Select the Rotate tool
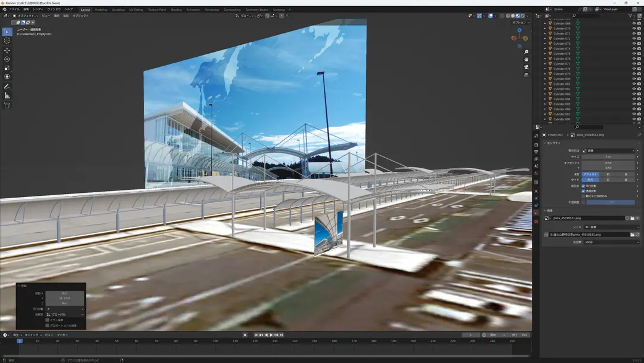 (x=7, y=59)
